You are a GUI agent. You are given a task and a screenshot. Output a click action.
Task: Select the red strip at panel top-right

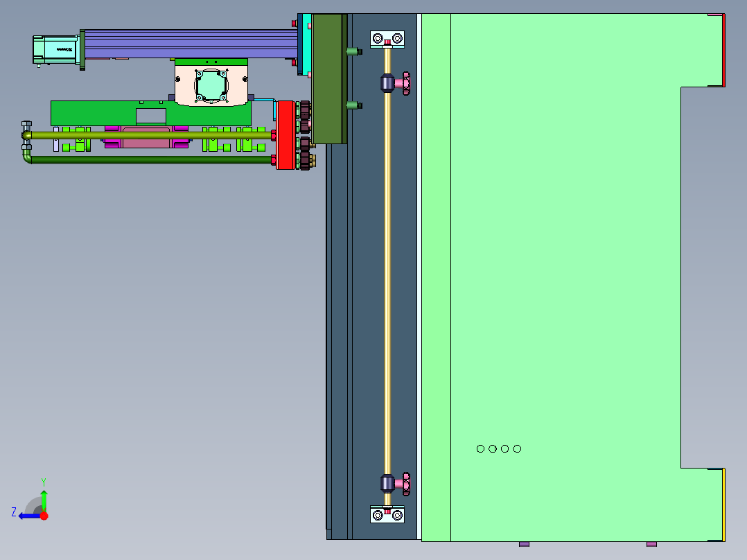click(723, 50)
